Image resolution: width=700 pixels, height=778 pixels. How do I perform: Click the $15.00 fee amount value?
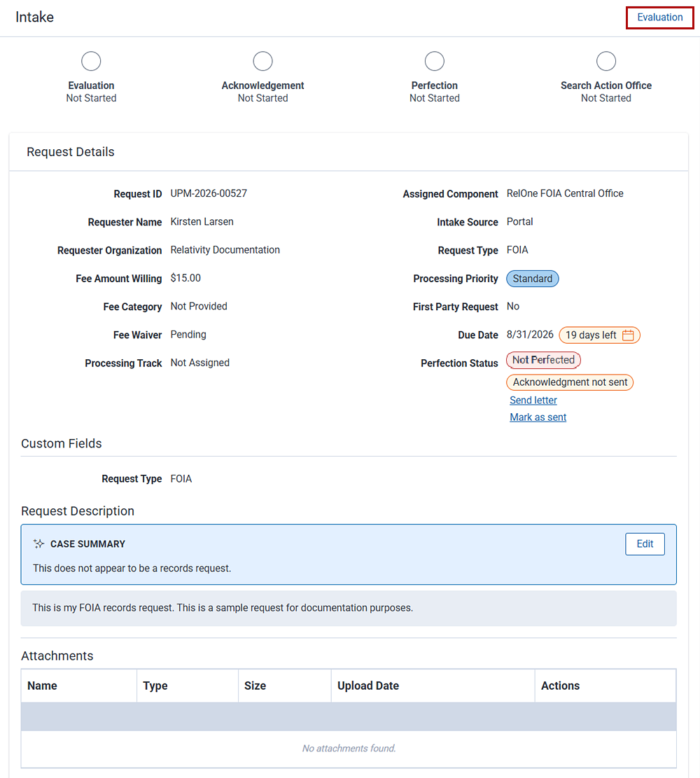185,278
